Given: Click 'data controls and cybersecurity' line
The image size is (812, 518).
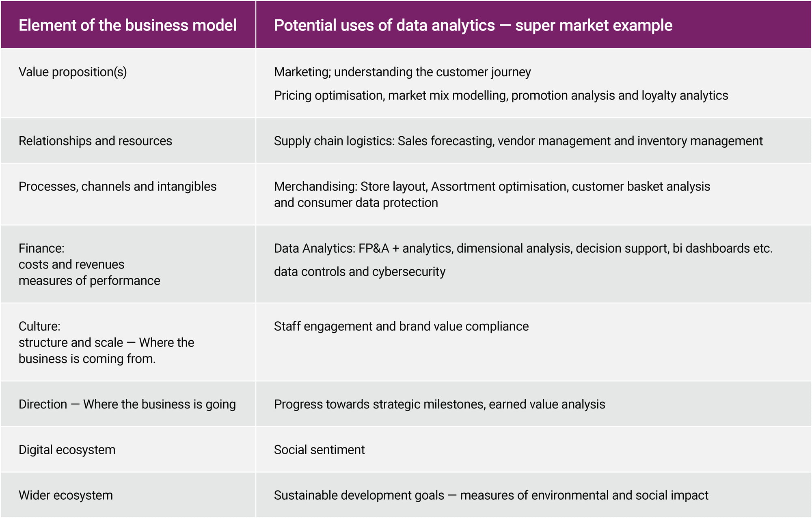Looking at the screenshot, I should click(x=360, y=271).
